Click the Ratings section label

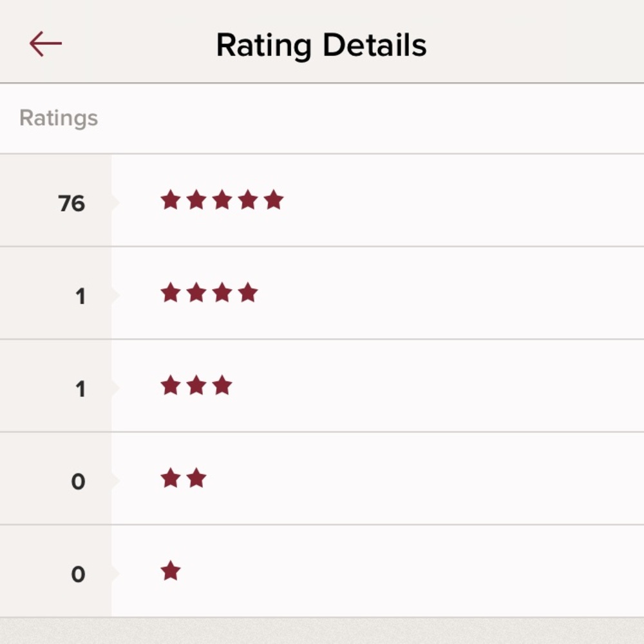(x=59, y=118)
